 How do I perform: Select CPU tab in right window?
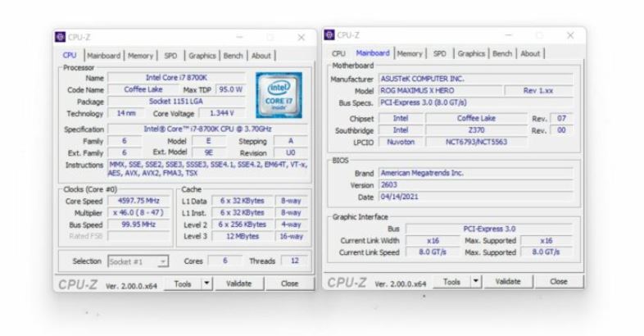338,53
